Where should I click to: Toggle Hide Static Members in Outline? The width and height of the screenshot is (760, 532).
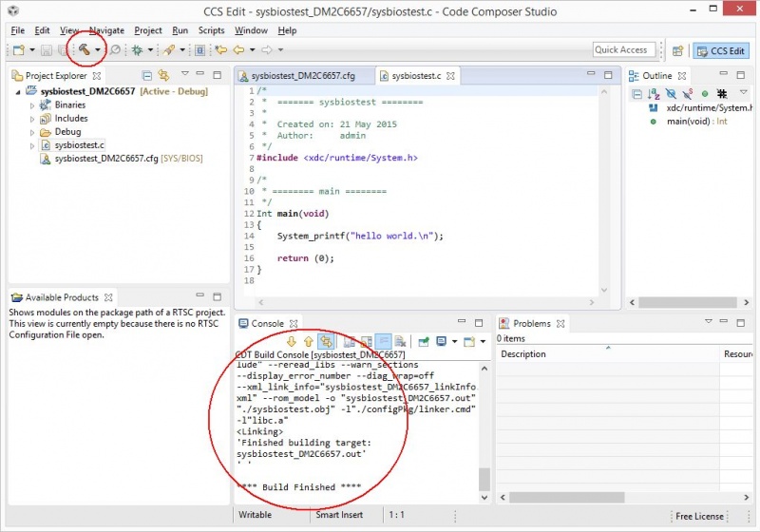pyautogui.click(x=688, y=94)
